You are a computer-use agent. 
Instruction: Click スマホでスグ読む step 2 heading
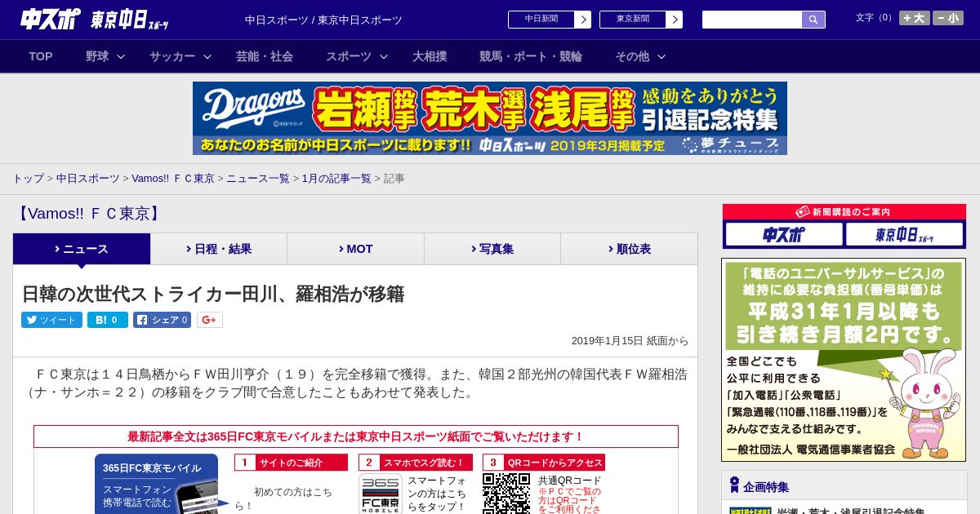(415, 463)
